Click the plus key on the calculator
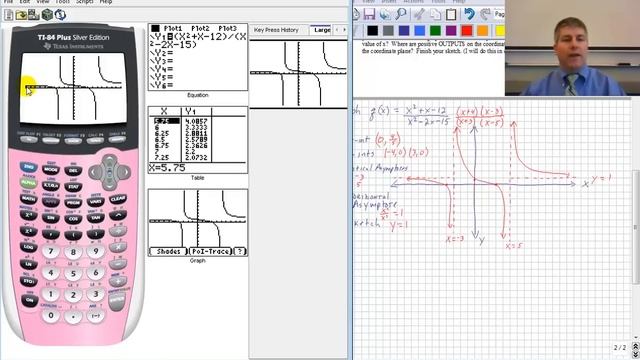Screen dimensions: 640x360 point(118,281)
